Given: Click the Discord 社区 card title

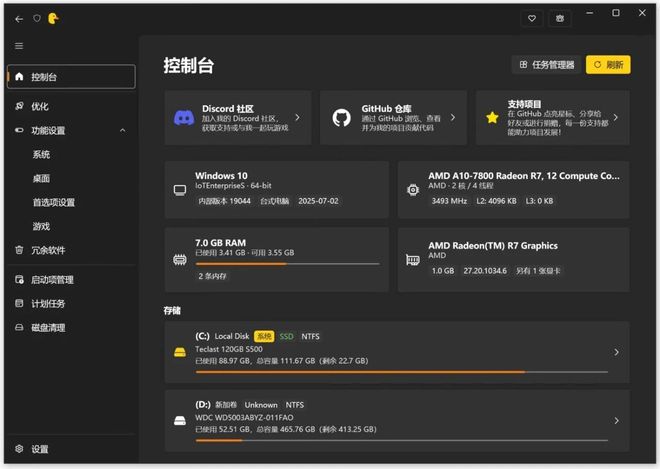Looking at the screenshot, I should point(228,109).
